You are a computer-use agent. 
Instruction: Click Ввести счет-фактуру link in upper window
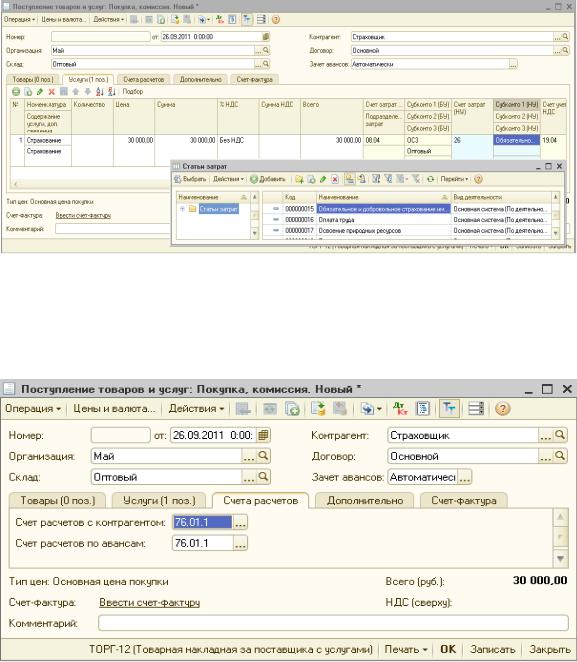[x=83, y=215]
